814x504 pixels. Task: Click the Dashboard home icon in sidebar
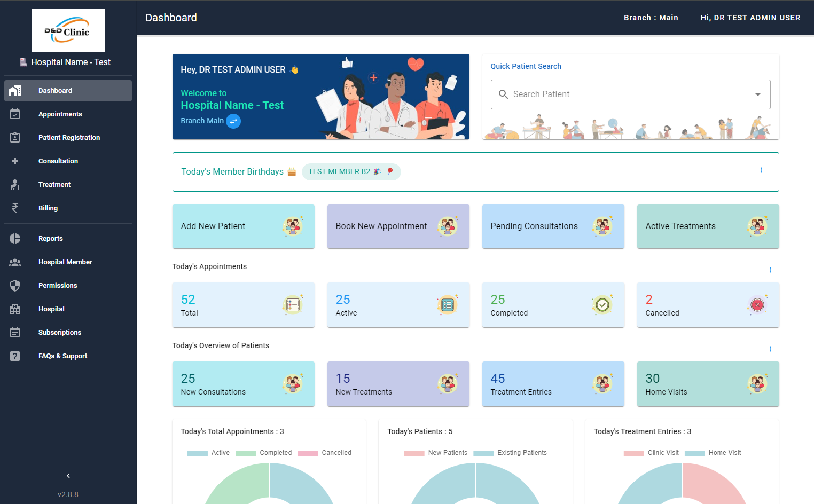coord(15,91)
